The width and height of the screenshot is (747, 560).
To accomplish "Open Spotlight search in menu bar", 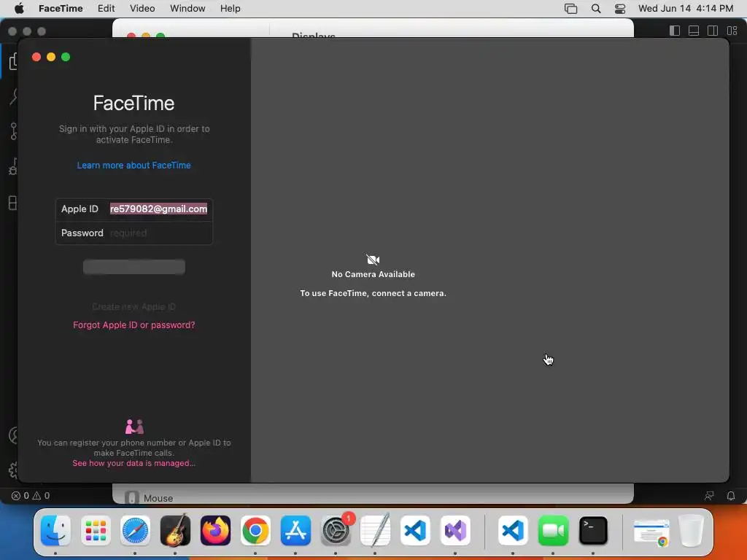I will pos(596,8).
